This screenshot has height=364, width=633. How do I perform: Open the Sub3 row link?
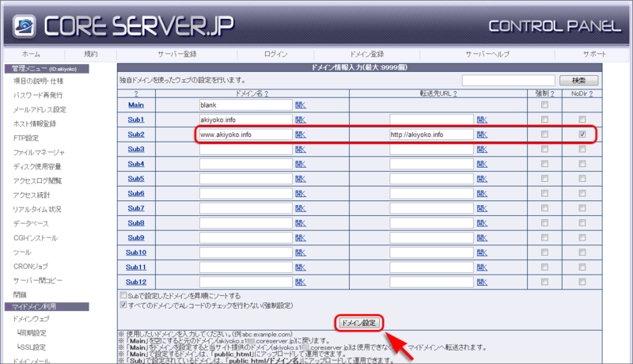pos(136,150)
